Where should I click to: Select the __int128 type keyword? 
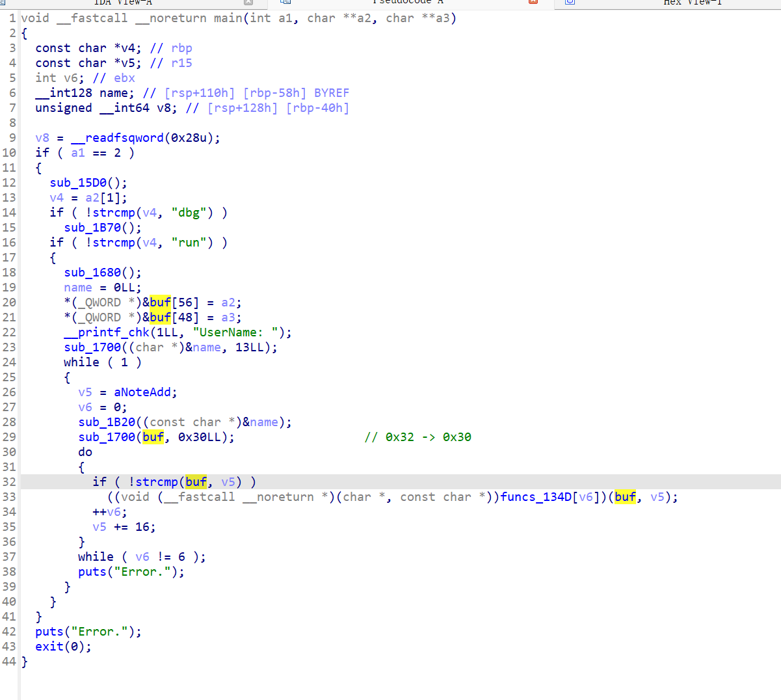tap(64, 93)
